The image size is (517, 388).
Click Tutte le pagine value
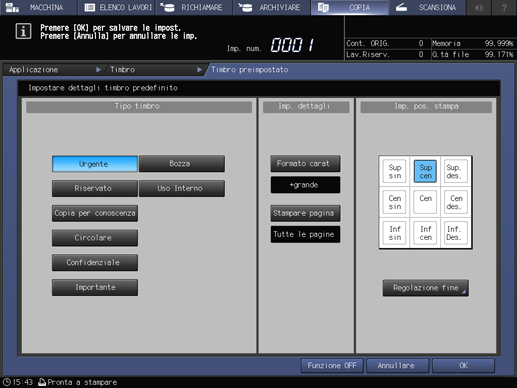click(x=305, y=234)
